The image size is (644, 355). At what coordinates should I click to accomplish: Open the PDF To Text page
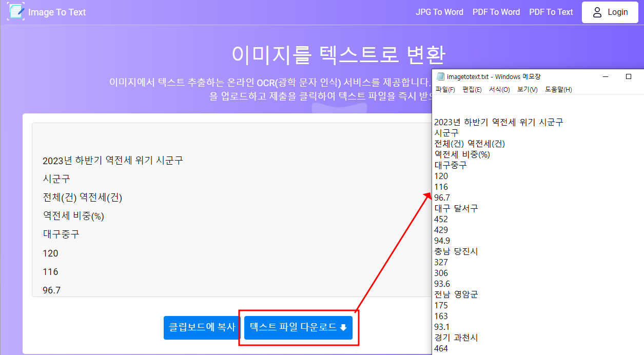[551, 12]
